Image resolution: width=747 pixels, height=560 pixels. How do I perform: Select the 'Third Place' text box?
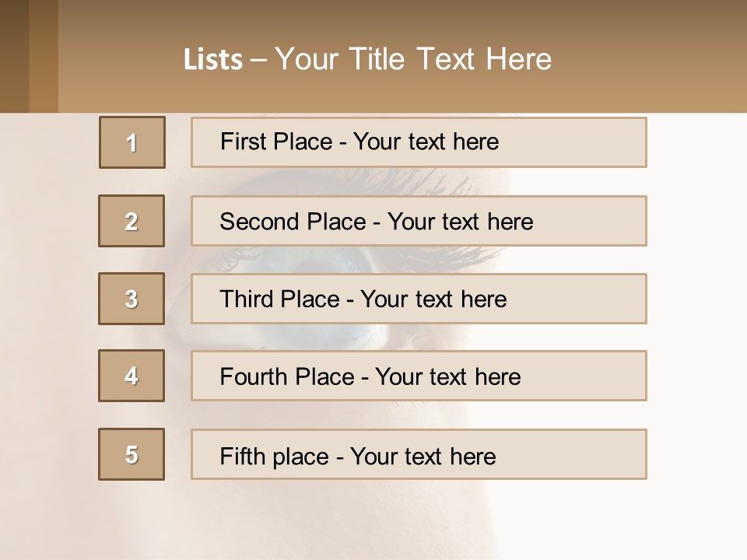tap(419, 299)
